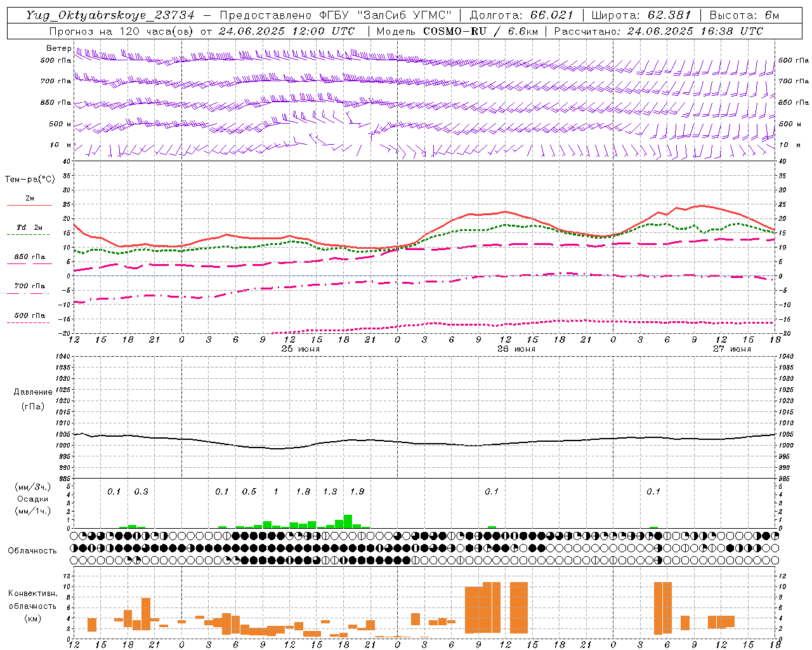Image resolution: width=812 pixels, height=650 pixels.
Task: Click the 0.5 three-hour precipitation value
Action: (x=249, y=491)
